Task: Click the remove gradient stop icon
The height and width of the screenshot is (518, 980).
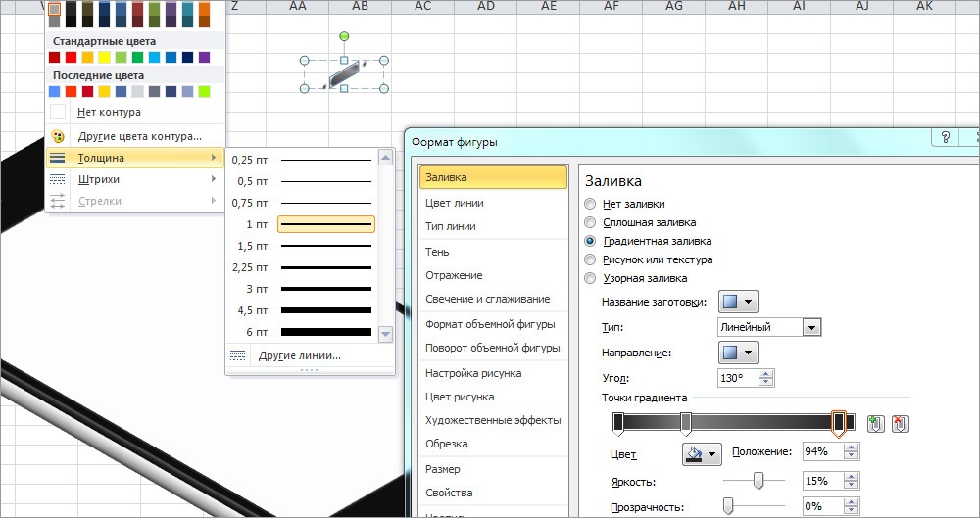Action: [900, 424]
